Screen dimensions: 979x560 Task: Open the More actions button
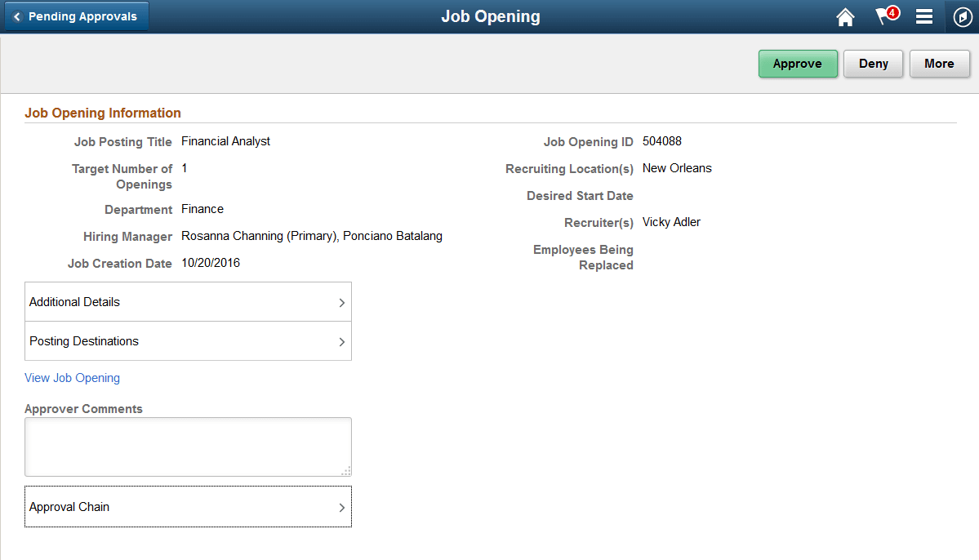click(x=939, y=63)
